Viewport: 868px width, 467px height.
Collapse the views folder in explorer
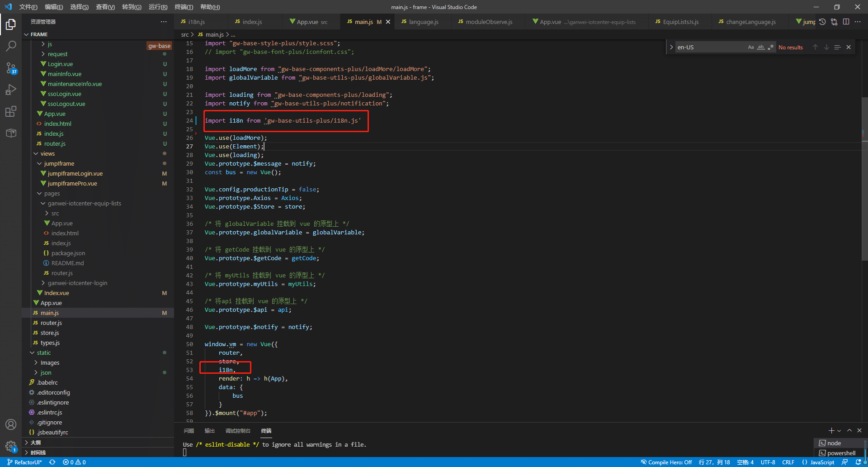(x=47, y=153)
